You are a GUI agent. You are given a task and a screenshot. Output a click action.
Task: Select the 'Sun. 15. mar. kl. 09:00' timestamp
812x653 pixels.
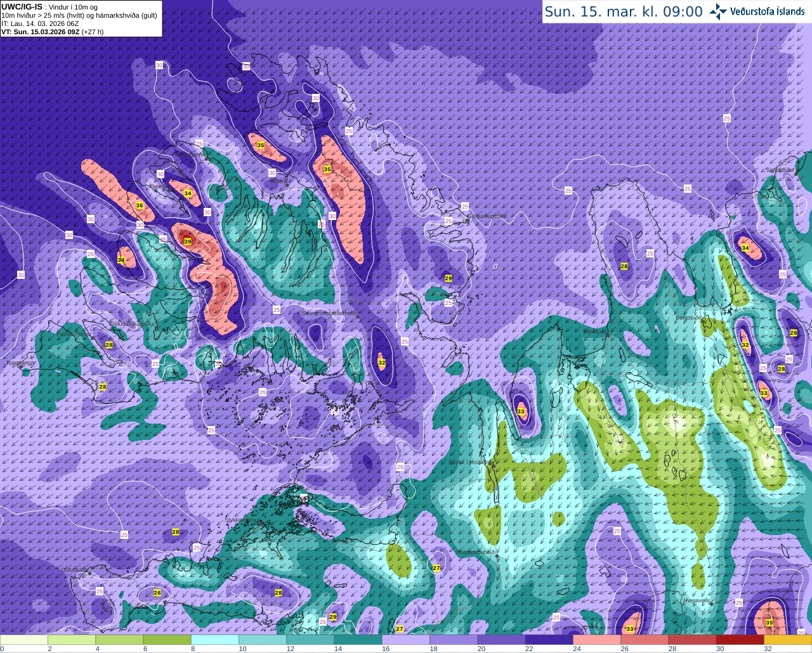[624, 11]
